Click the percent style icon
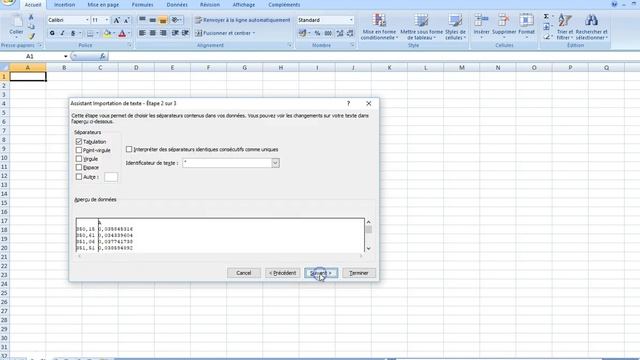640x360 pixels. (x=317, y=33)
